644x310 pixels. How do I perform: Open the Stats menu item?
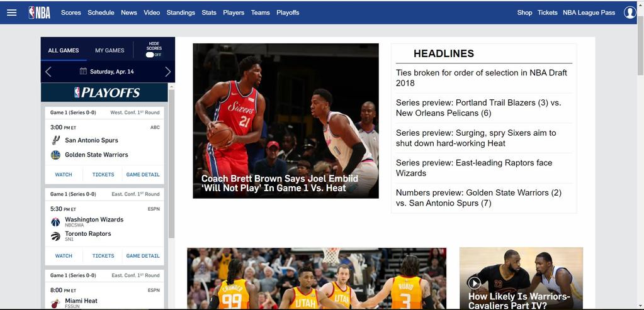pyautogui.click(x=209, y=13)
